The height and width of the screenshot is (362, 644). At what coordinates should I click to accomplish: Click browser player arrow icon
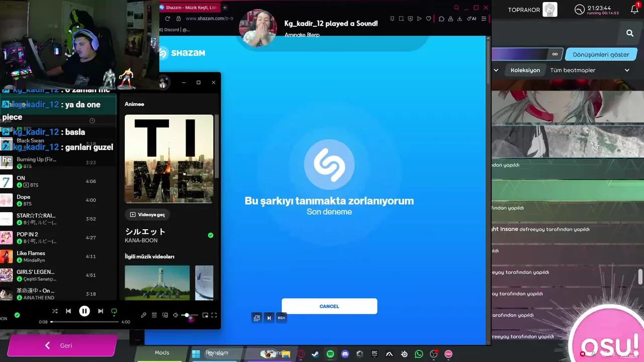point(419,19)
